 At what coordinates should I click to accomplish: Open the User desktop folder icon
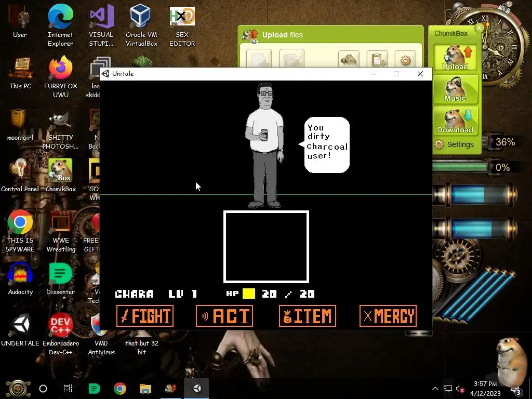tap(20, 22)
